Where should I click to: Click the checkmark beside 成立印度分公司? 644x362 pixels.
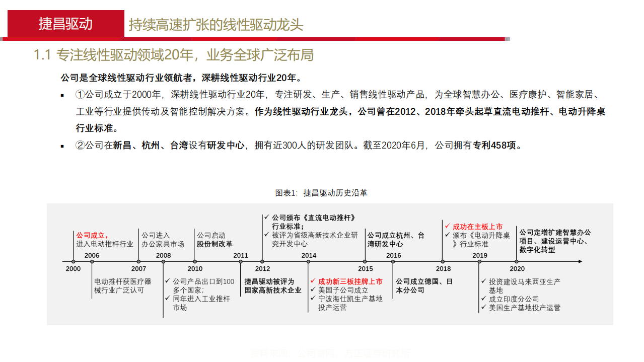click(x=483, y=300)
